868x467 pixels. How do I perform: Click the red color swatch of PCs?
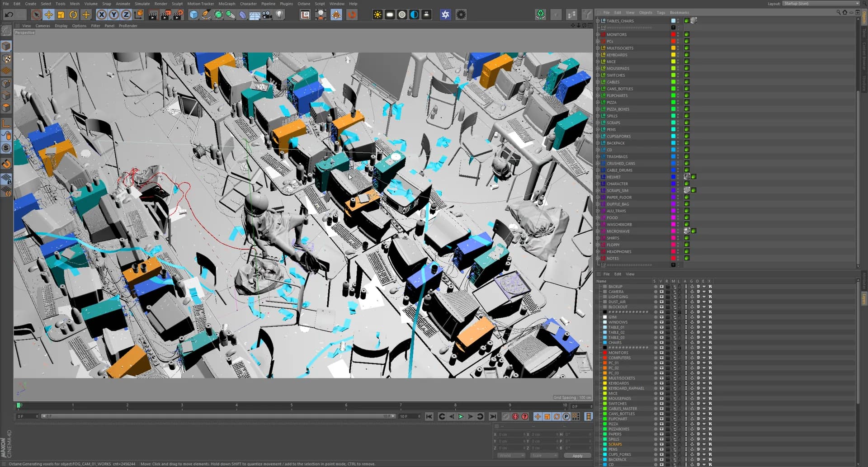[673, 41]
